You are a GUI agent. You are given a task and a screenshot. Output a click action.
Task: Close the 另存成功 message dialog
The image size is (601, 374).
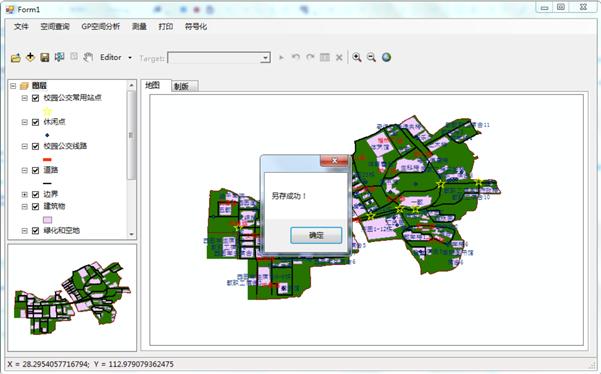[x=334, y=161]
